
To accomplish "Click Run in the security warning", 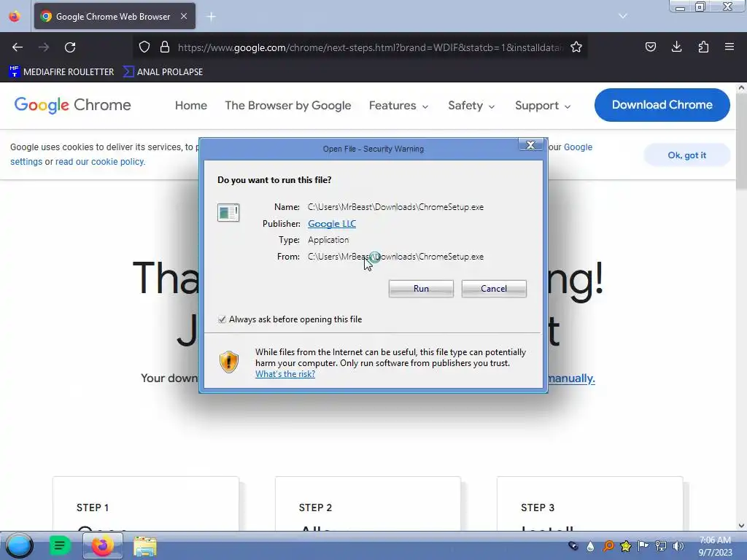I will point(421,289).
